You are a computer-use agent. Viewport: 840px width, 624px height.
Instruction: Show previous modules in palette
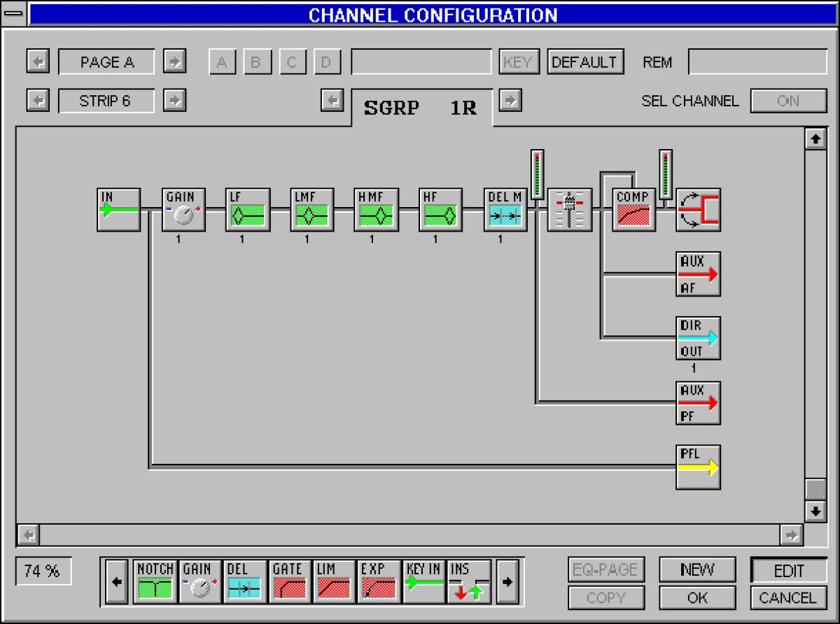pos(117,581)
